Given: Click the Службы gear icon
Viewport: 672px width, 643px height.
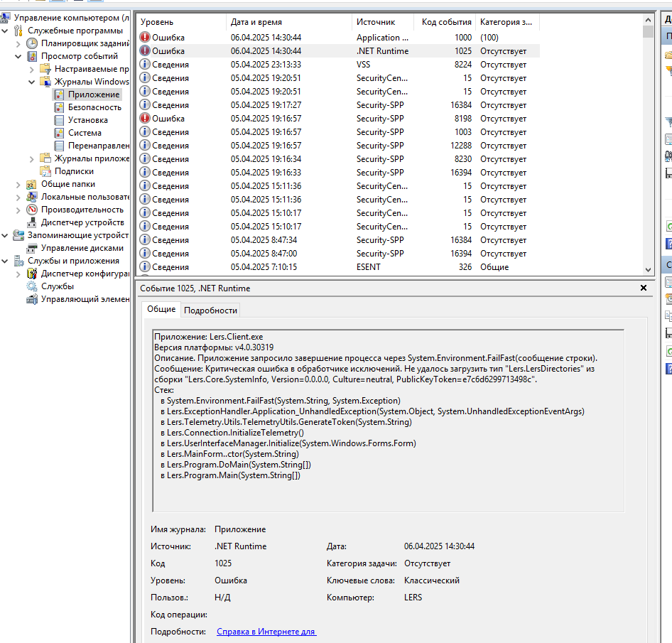Looking at the screenshot, I should [32, 286].
